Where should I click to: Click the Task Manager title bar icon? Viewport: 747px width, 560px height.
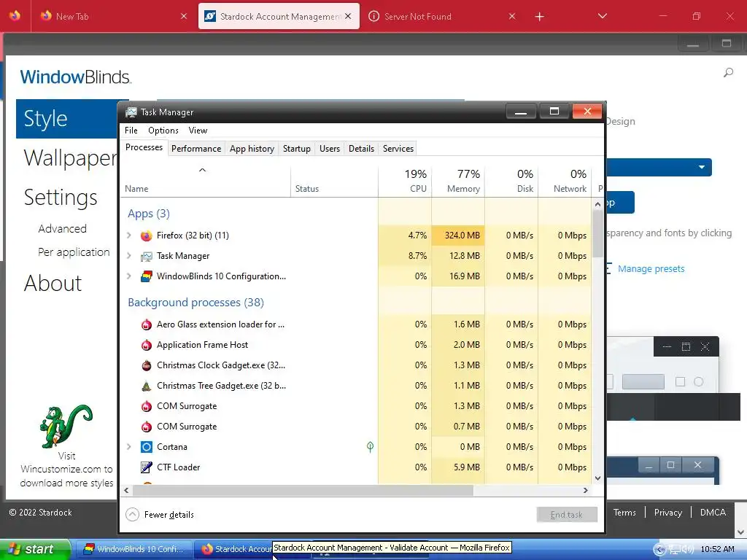click(x=131, y=112)
